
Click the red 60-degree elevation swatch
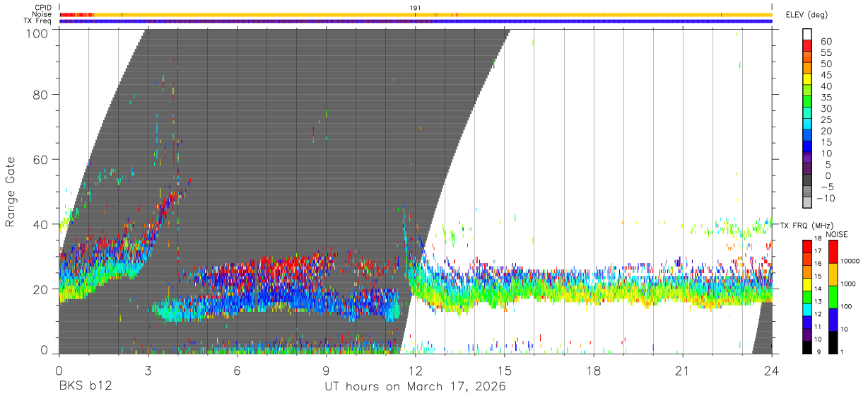tap(807, 44)
